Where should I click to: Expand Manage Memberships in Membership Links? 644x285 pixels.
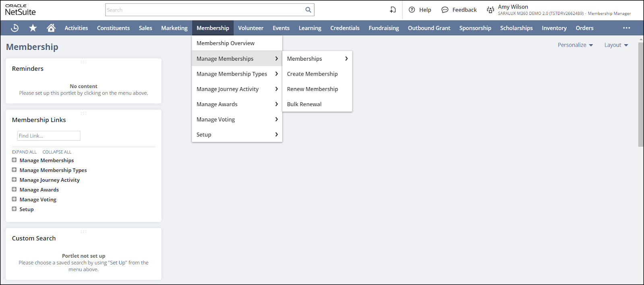[x=14, y=160]
